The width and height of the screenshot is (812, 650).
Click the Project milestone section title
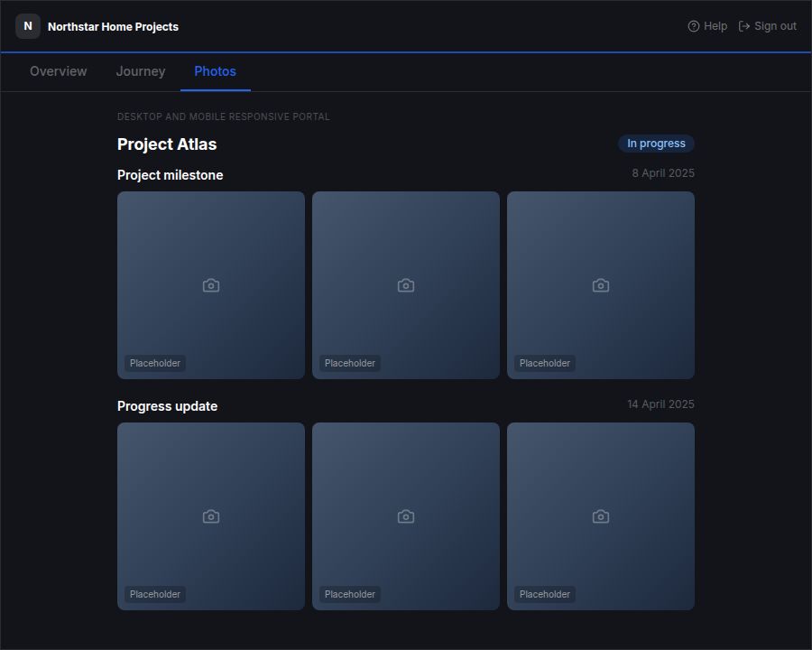click(x=170, y=175)
